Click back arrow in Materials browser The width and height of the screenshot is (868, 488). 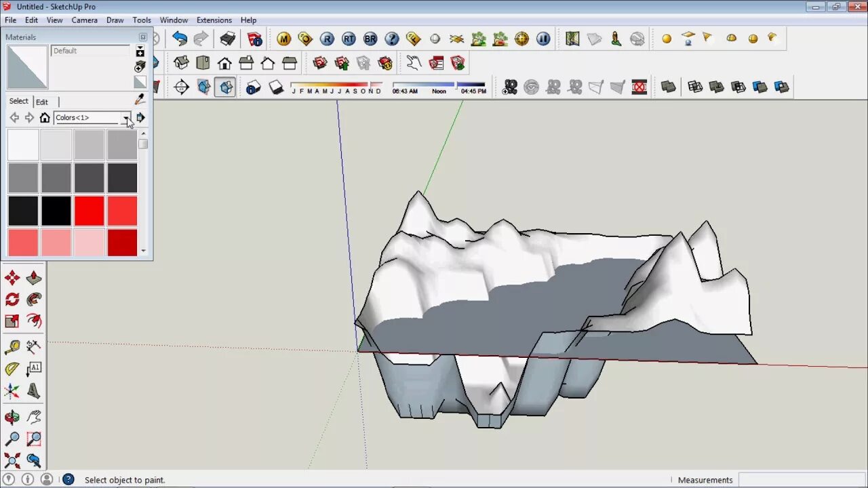pos(14,117)
